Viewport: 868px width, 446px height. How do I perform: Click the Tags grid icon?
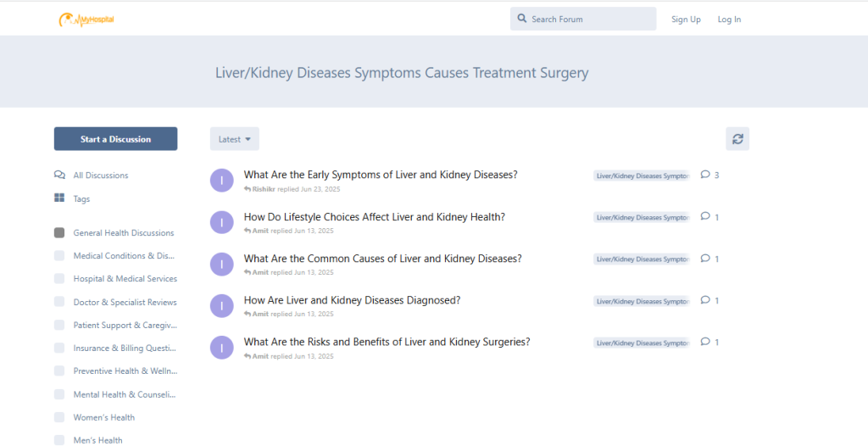[59, 198]
